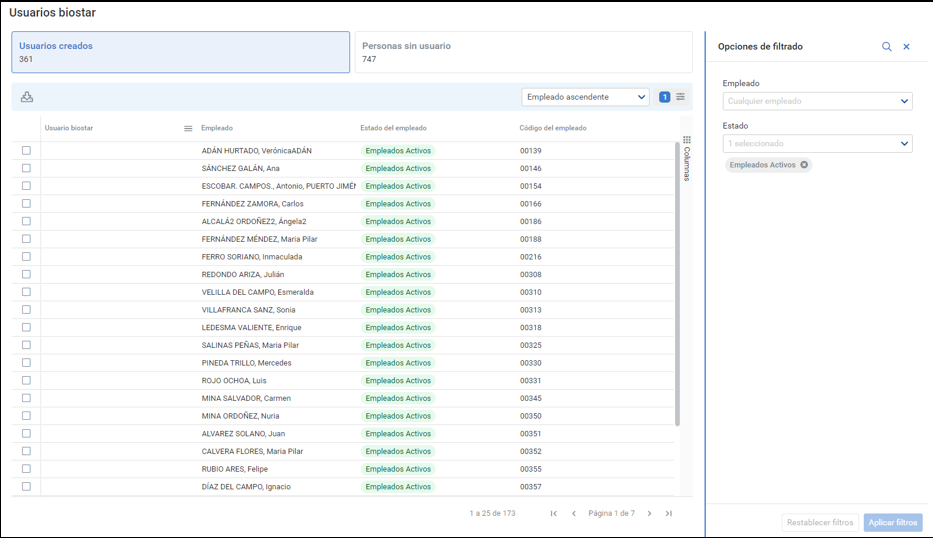
Task: Tick checkbox for PINEDA TRILLO, Mercedes
Action: click(26, 362)
